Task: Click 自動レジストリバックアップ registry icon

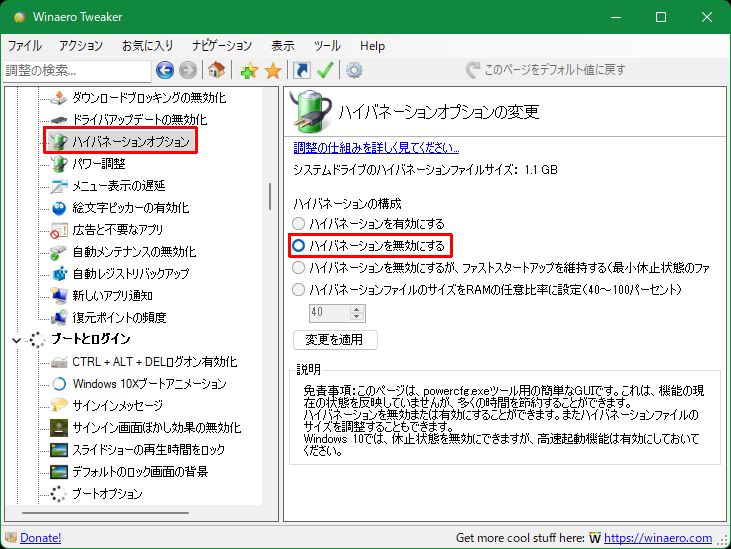Action: pos(59,274)
